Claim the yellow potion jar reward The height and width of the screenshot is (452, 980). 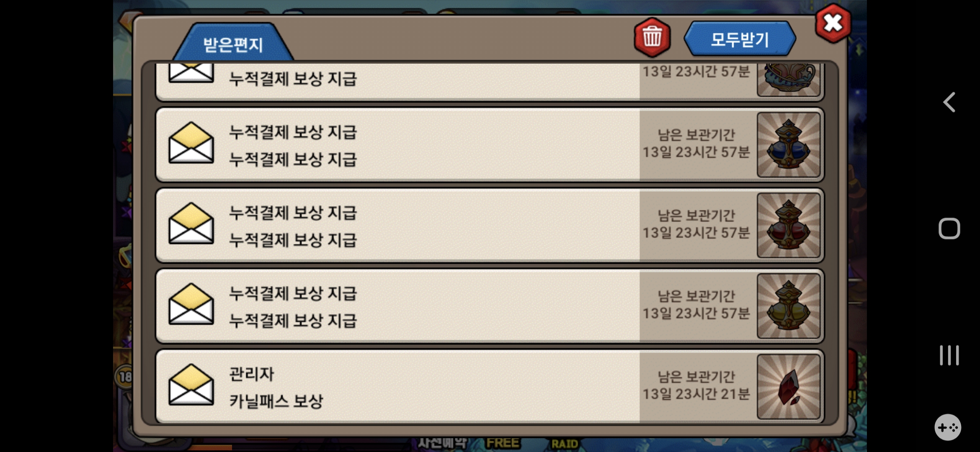pyautogui.click(x=788, y=306)
